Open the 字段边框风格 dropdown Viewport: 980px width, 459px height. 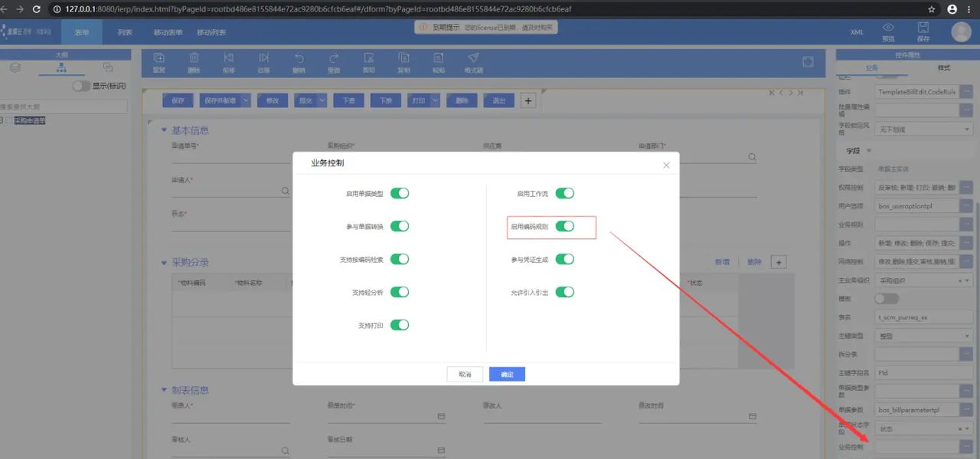[924, 130]
